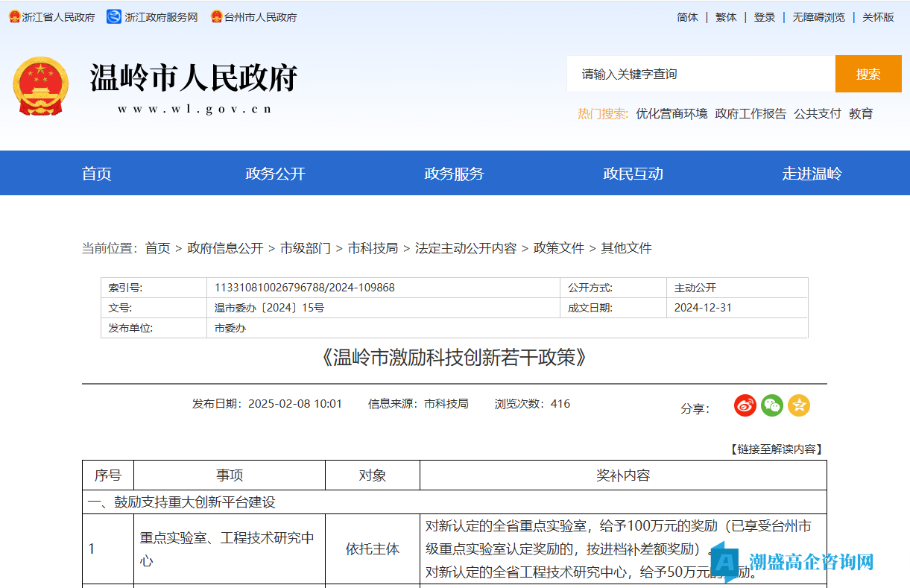Viewport: 910px width, 588px height.
Task: Switch to 关怀版 care version
Action: (878, 17)
